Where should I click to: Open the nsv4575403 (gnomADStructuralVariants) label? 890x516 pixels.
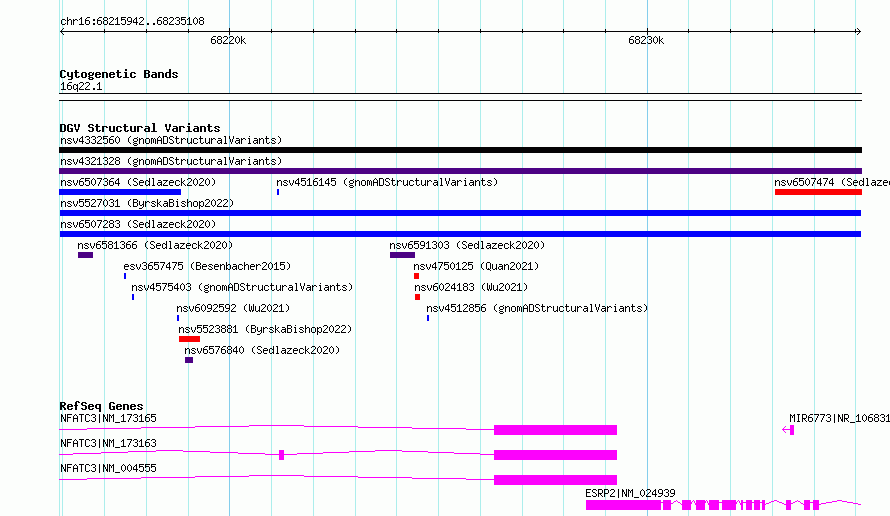(x=242, y=287)
